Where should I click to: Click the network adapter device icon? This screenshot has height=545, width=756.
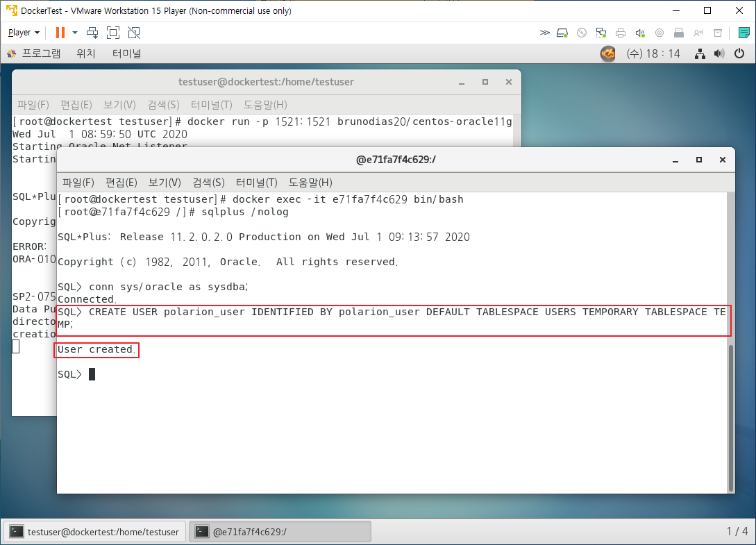600,33
